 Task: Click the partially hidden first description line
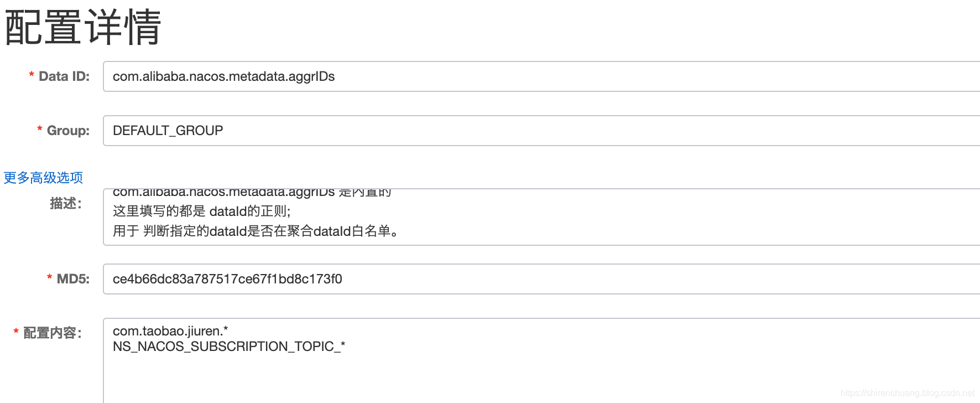(x=252, y=193)
